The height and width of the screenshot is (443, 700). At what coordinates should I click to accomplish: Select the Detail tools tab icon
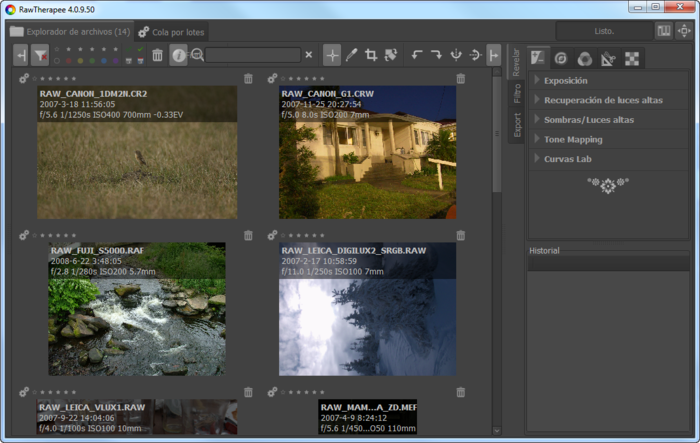561,59
